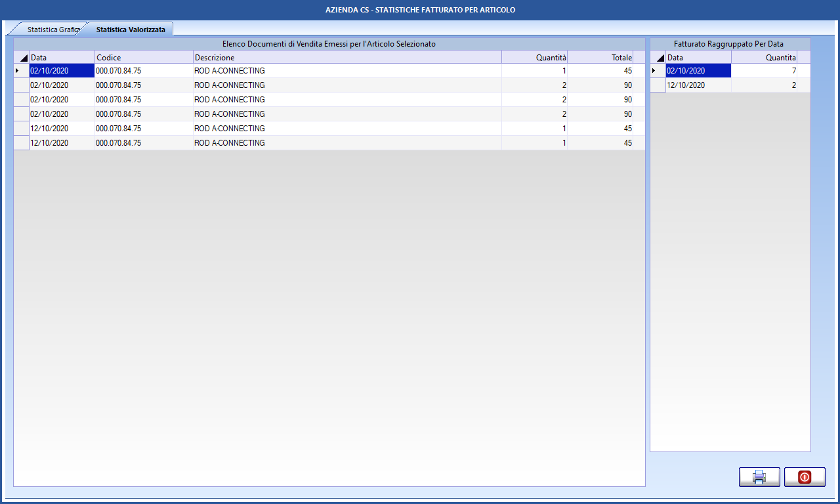840x504 pixels.
Task: Click the select-all triangle in documents grid corner
Action: pos(22,58)
